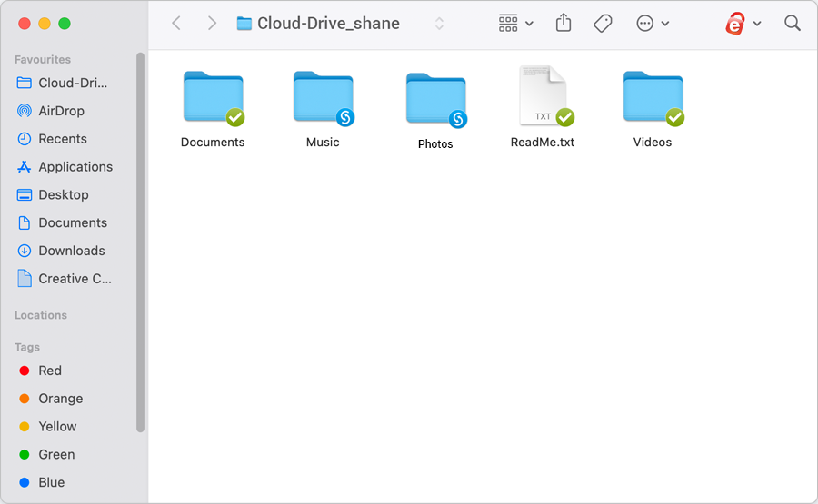Open the search magnifier icon
This screenshot has height=504, width=818.
point(793,23)
